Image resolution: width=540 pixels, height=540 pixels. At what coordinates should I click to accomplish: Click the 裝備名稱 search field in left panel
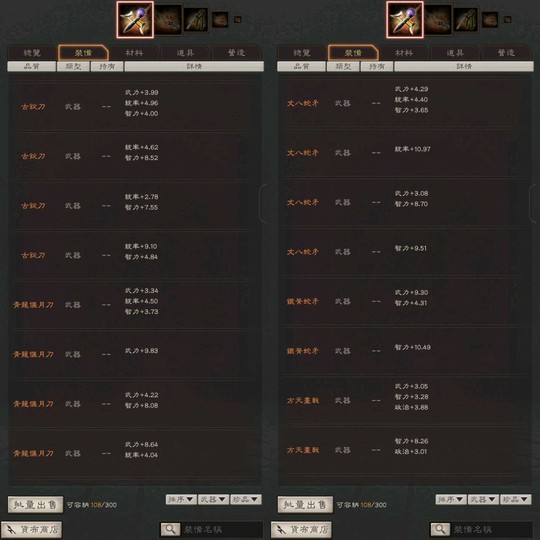(x=221, y=529)
